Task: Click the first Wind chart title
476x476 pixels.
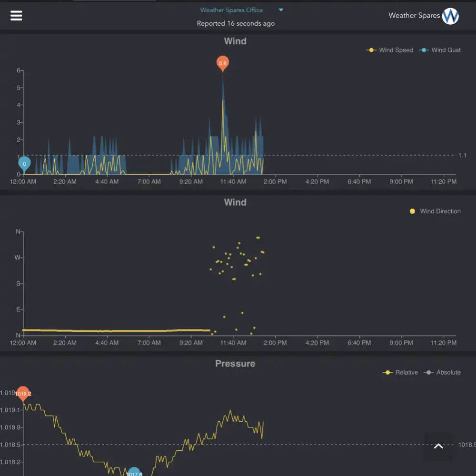Action: [x=235, y=41]
